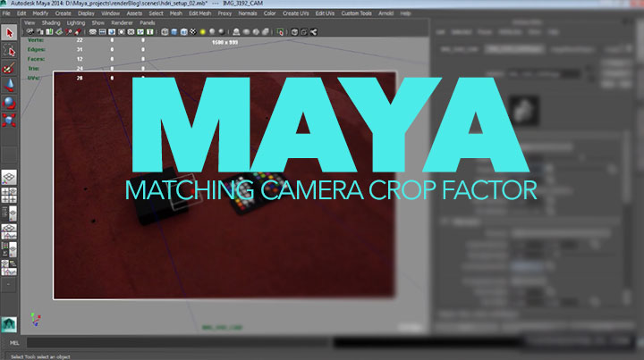
Task: Switch to the four-view layout
Action: point(9,196)
